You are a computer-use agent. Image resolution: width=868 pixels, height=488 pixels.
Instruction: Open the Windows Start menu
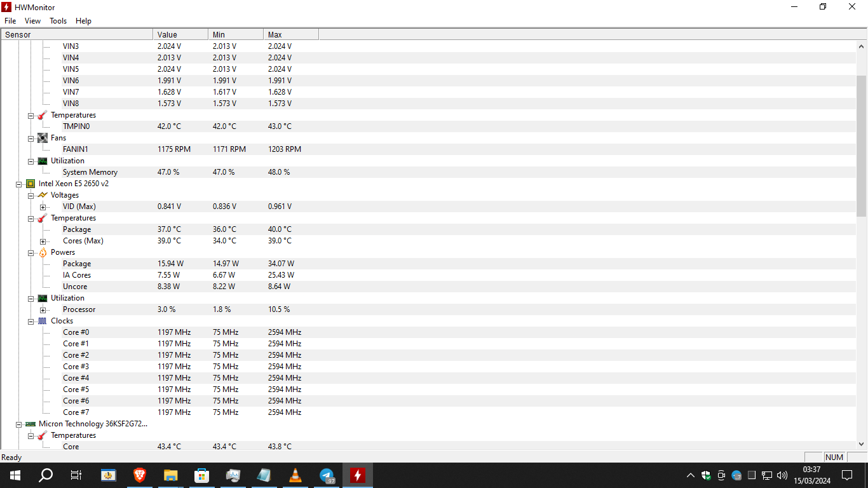point(15,475)
